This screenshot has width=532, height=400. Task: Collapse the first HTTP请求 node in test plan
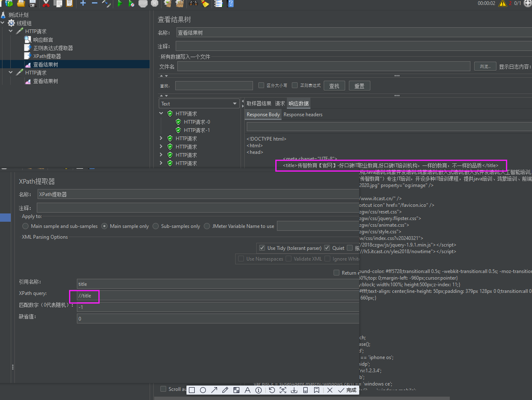click(11, 31)
